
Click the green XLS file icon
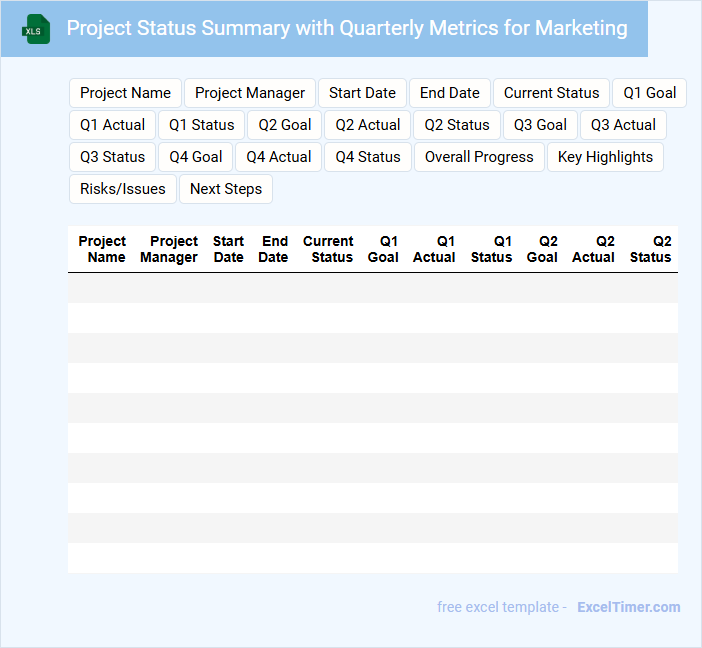37,29
